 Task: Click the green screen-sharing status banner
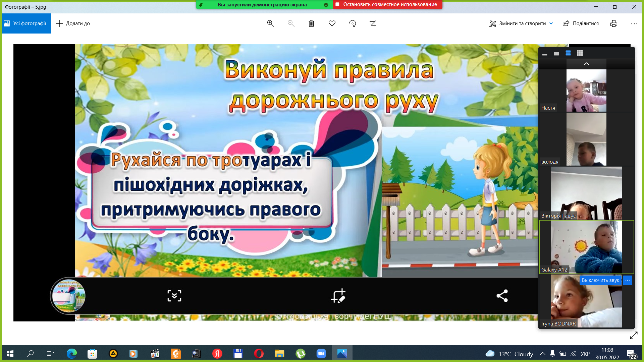coord(262,5)
